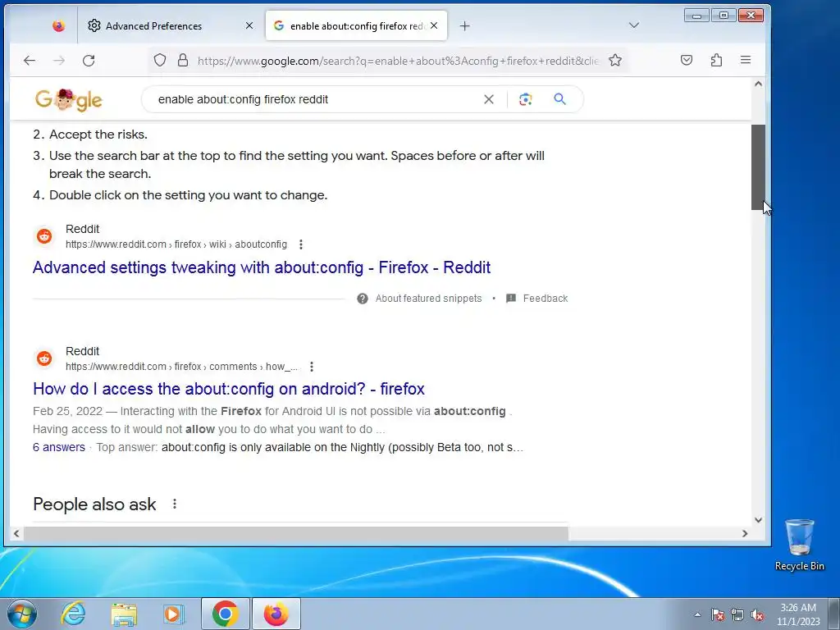Open Advanced settings tweaking with about:config link
Viewport: 840px width, 630px height.
coord(262,267)
